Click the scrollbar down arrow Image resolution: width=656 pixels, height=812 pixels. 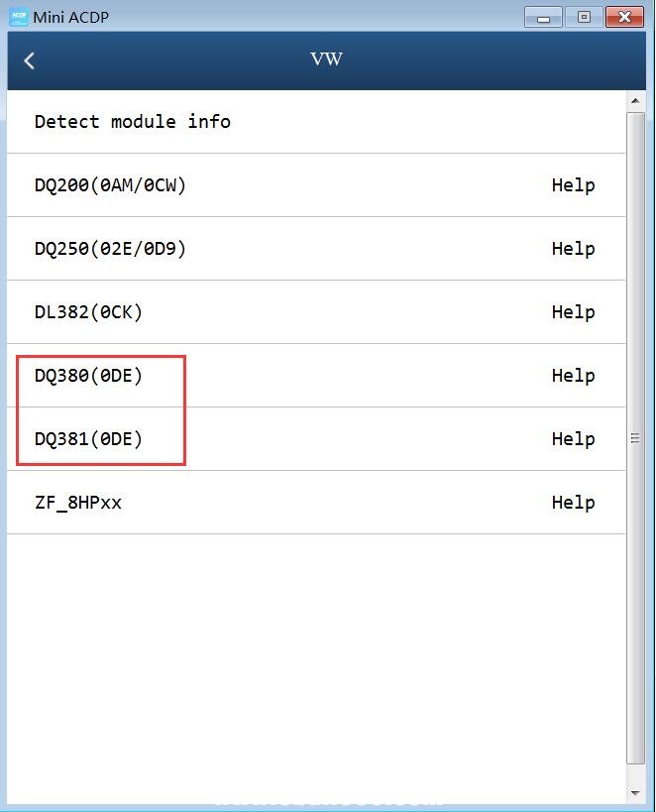pyautogui.click(x=635, y=793)
